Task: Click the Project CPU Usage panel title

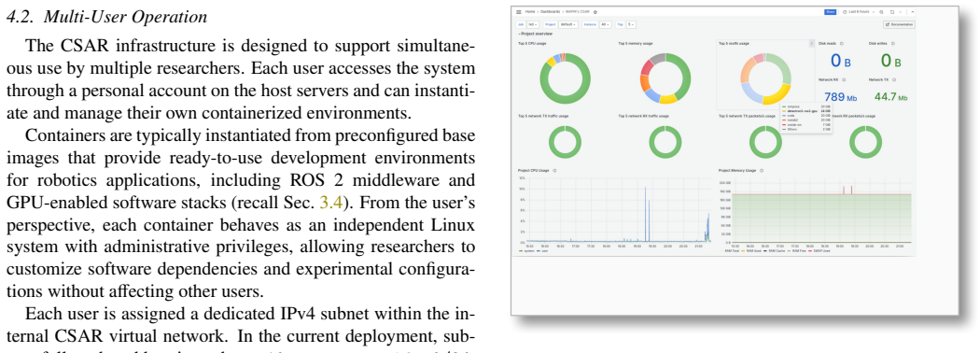Action: [533, 170]
